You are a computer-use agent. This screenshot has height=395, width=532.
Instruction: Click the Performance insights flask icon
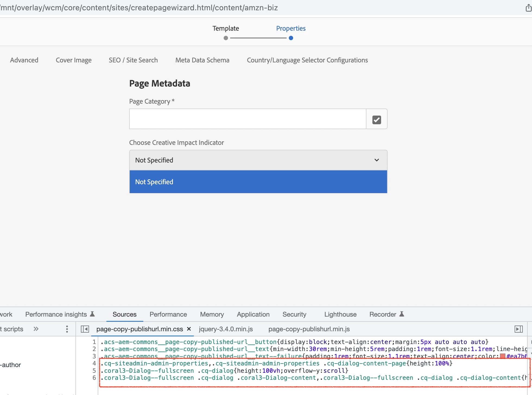click(92, 314)
